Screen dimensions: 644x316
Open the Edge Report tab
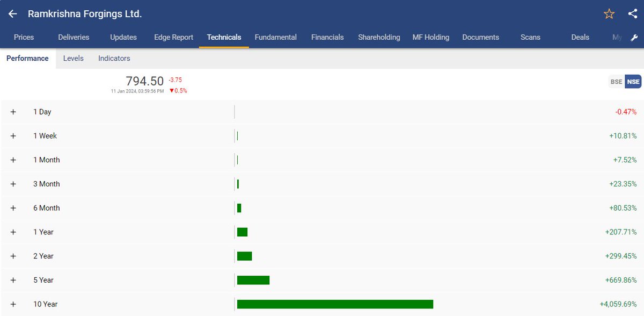pos(173,37)
